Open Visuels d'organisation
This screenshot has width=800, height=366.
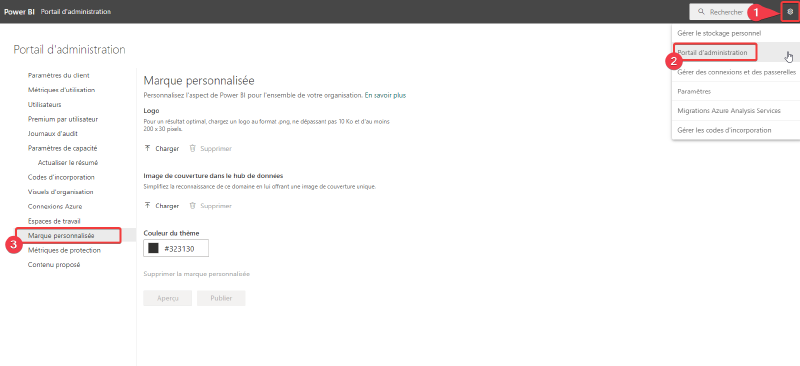[x=60, y=192]
